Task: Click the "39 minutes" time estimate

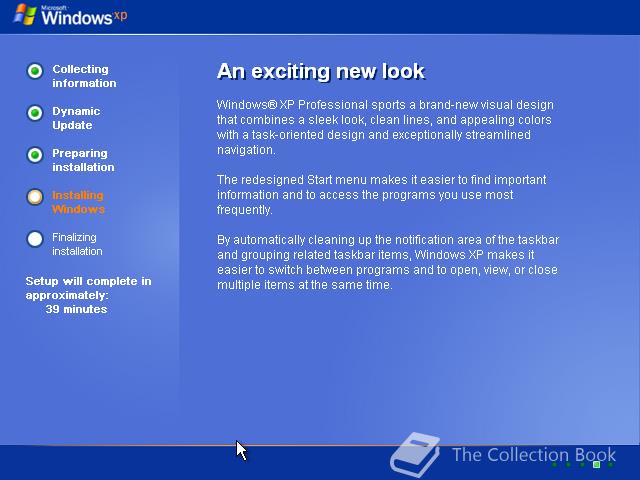Action: 76,309
